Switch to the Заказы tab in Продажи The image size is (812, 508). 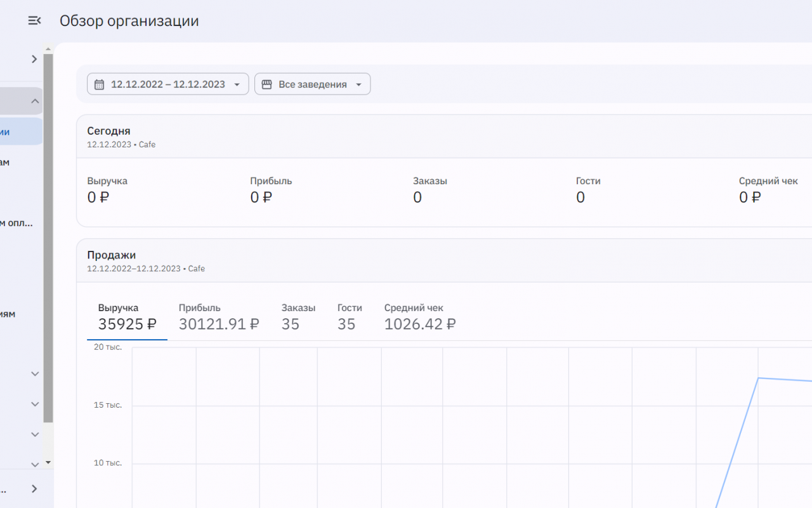tap(298, 317)
